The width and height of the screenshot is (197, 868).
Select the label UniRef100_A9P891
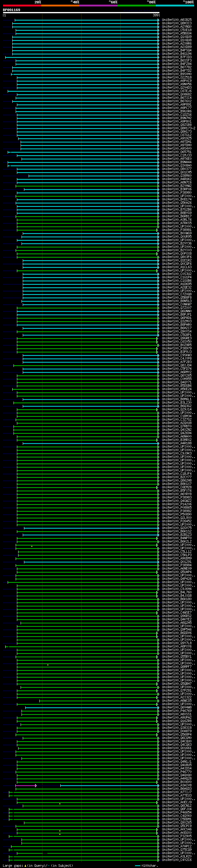tap(177, 104)
